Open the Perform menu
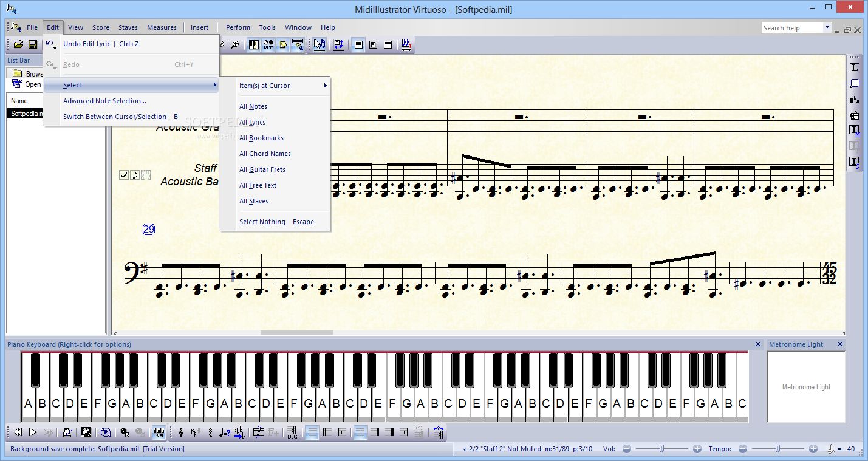This screenshot has width=868, height=461. coord(238,27)
